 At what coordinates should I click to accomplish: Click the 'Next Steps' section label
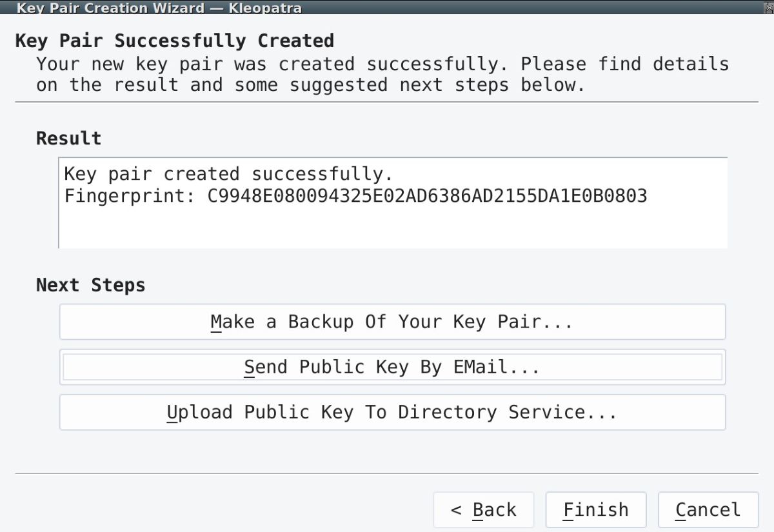(x=90, y=285)
